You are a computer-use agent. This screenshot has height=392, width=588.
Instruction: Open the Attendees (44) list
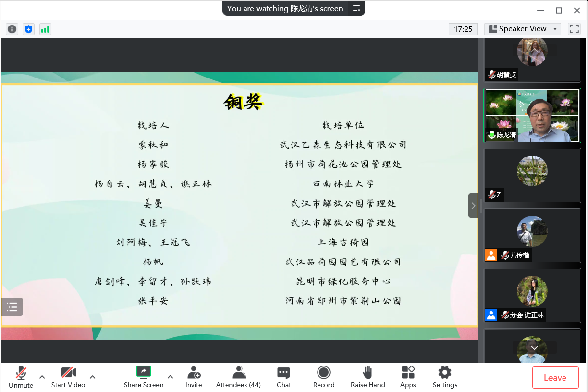point(238,377)
